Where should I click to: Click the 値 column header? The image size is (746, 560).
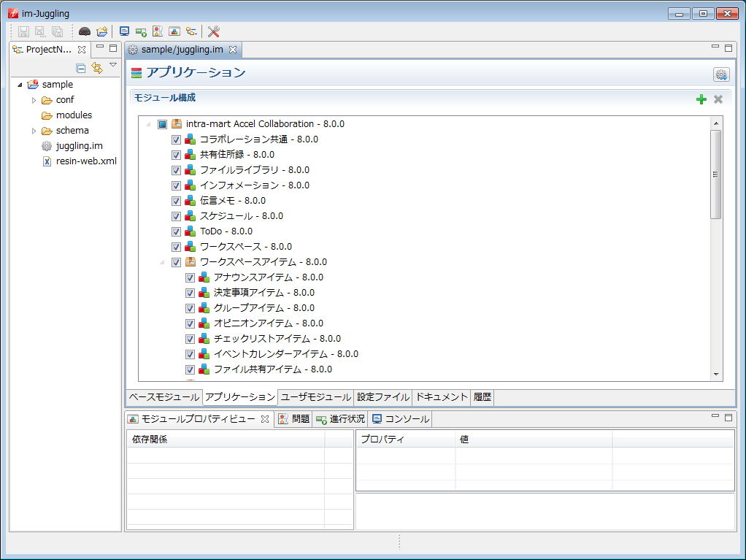[534, 439]
